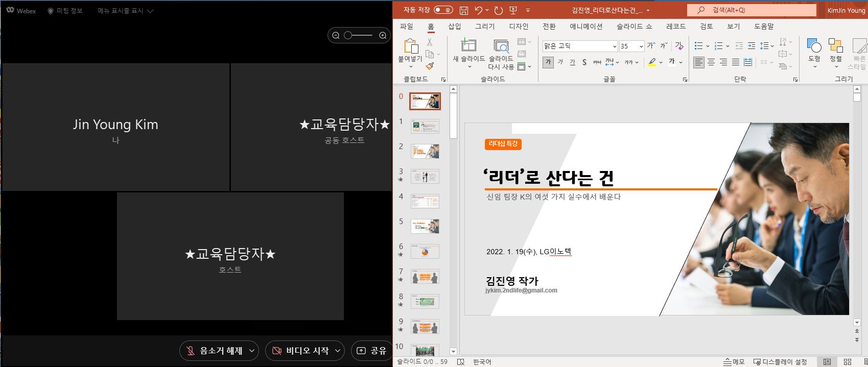The image size is (868, 367).
Task: Click the Shapes (도형) icon
Action: (814, 46)
